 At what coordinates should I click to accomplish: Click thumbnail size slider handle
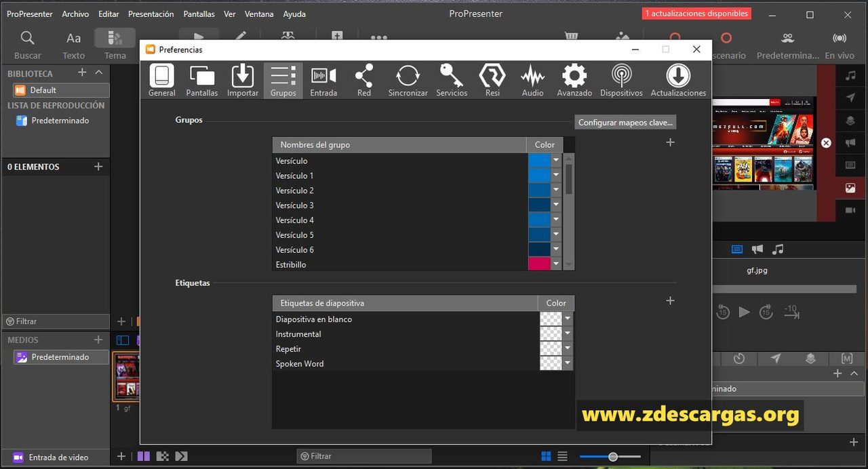coord(613,457)
